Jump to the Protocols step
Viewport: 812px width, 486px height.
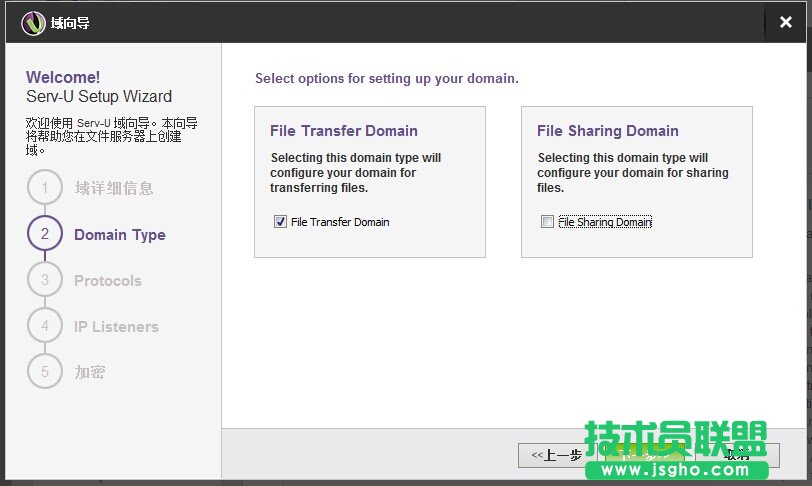pos(108,281)
